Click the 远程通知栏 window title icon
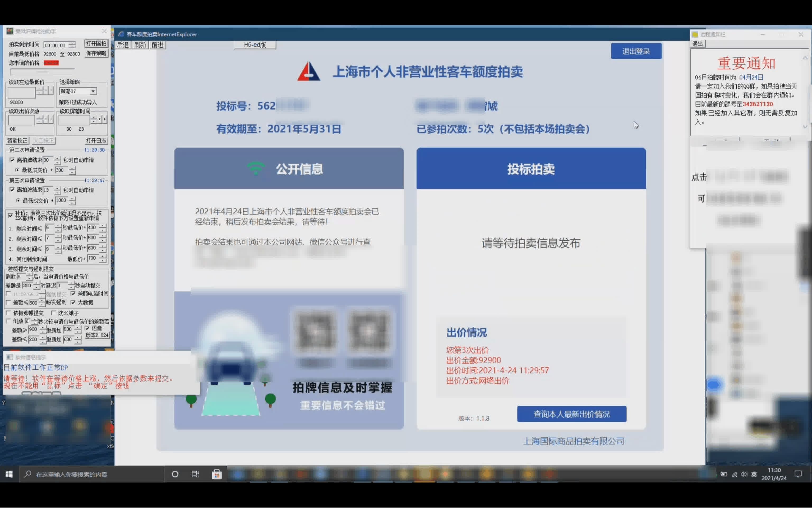 [x=695, y=34]
